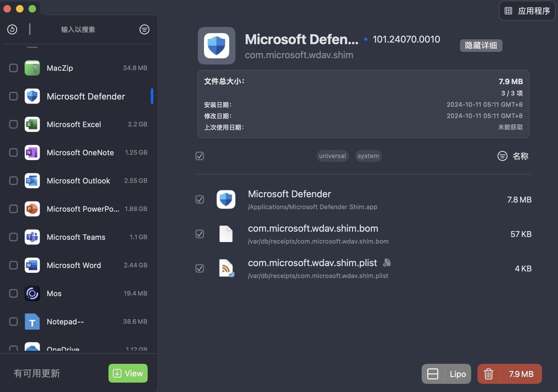This screenshot has width=558, height=392.
Task: Click the large Defender icon in header
Action: 217,46
